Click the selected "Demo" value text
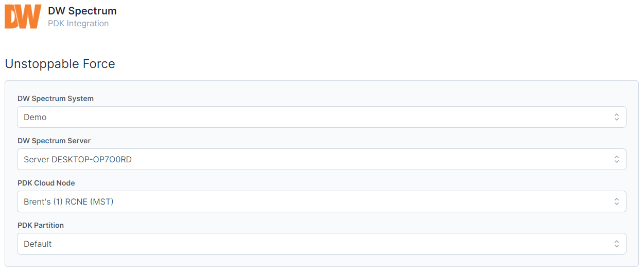This screenshot has width=644, height=269. click(35, 117)
